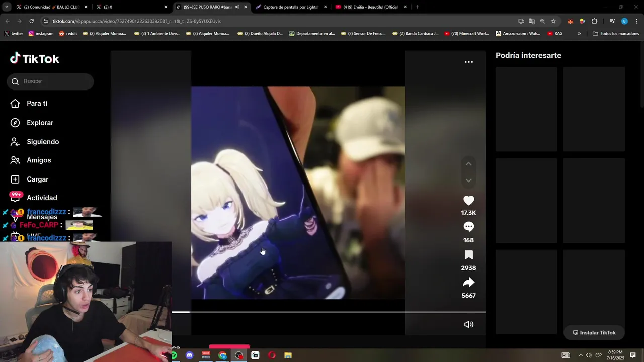Open clock and calendar 8:59 PM

click(x=616, y=355)
